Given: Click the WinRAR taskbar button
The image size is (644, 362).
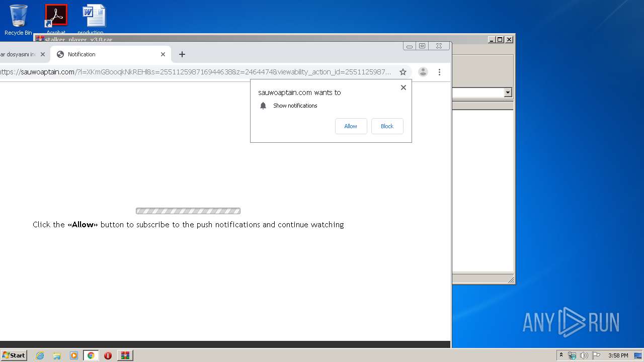Looking at the screenshot, I should coord(125,355).
